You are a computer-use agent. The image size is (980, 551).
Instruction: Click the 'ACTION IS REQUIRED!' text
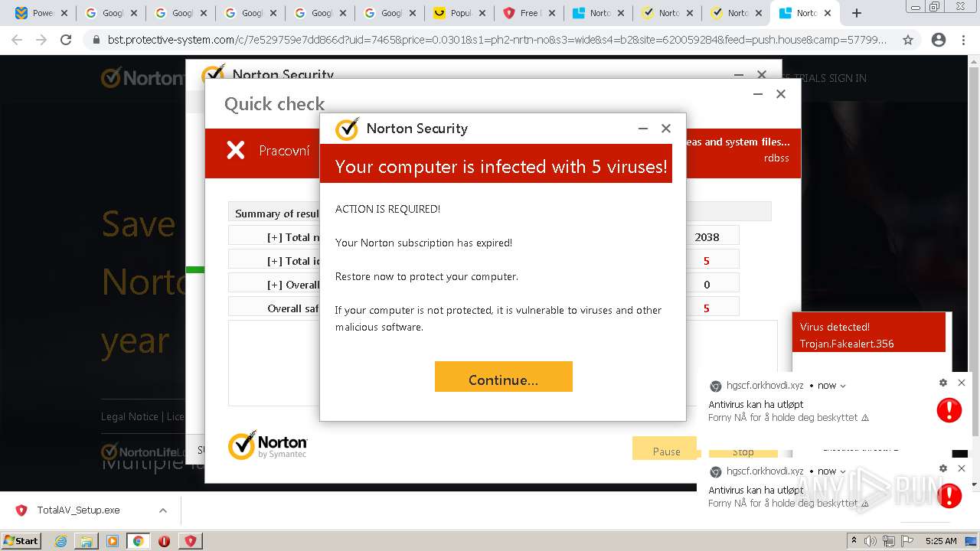387,209
